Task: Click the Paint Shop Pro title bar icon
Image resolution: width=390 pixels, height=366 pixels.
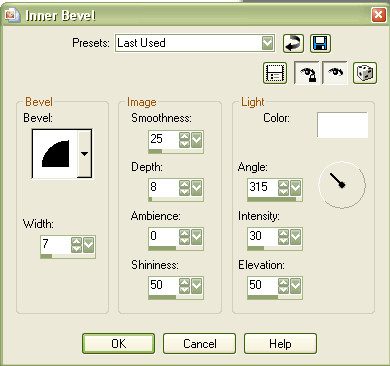Action: tap(12, 15)
